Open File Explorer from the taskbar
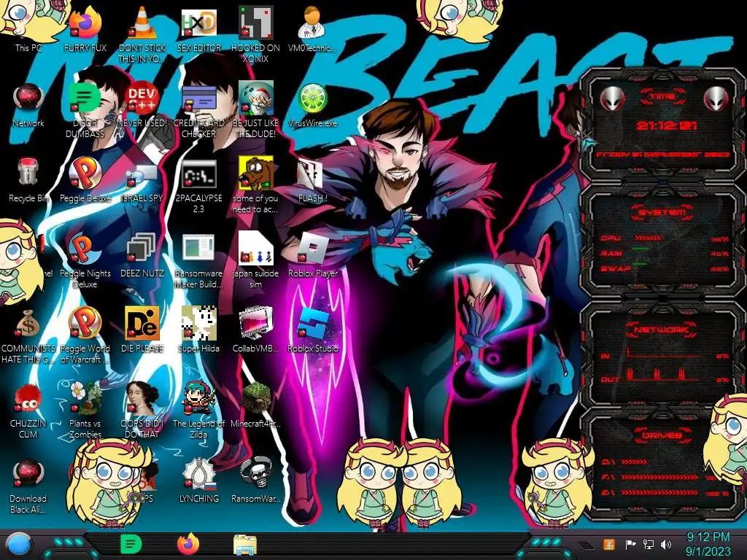This screenshot has width=747, height=560. pos(245,545)
